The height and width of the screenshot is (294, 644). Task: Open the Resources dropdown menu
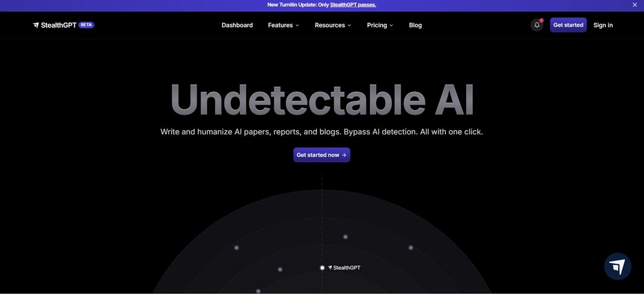[333, 25]
